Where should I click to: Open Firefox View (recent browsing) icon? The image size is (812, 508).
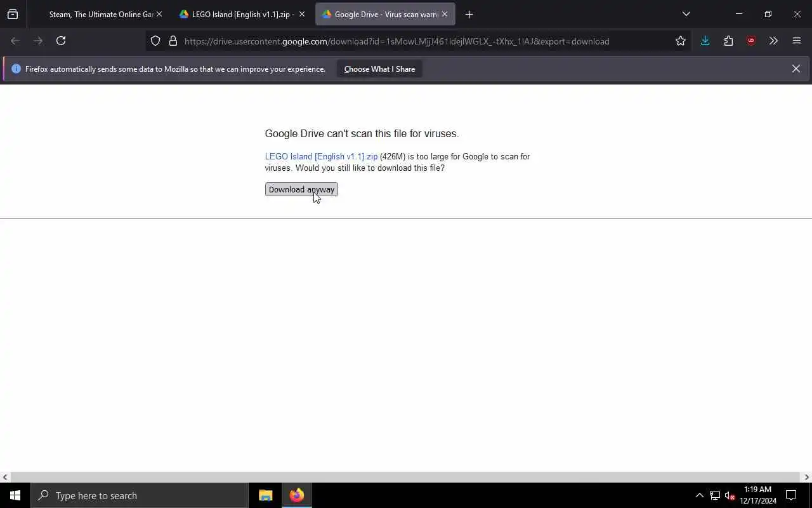pos(13,14)
